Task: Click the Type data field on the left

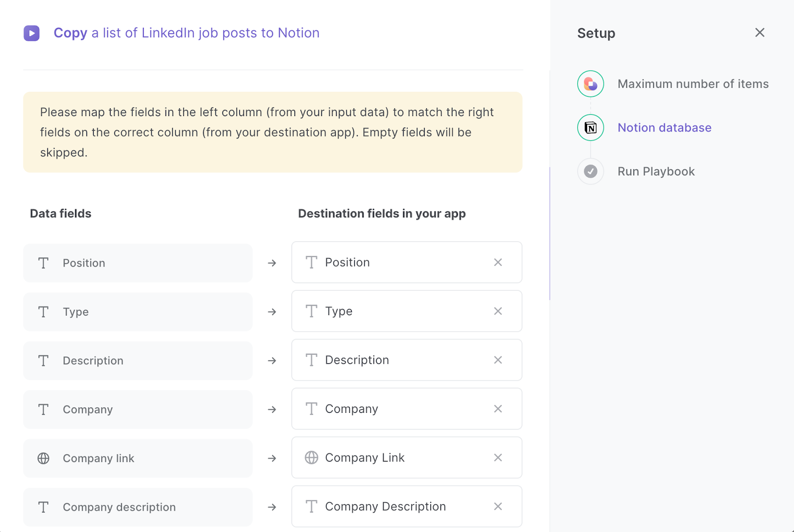Action: coord(138,312)
